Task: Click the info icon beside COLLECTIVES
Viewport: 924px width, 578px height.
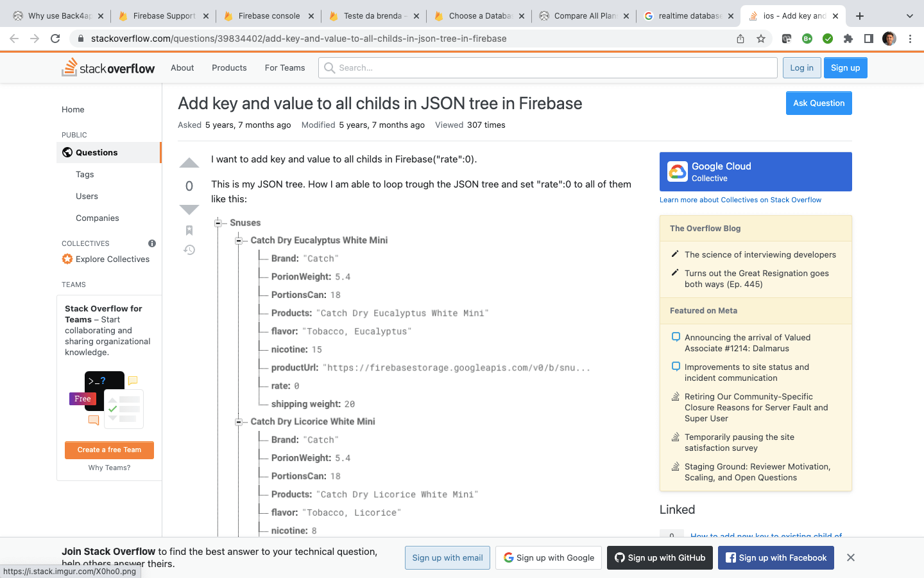Action: point(151,243)
